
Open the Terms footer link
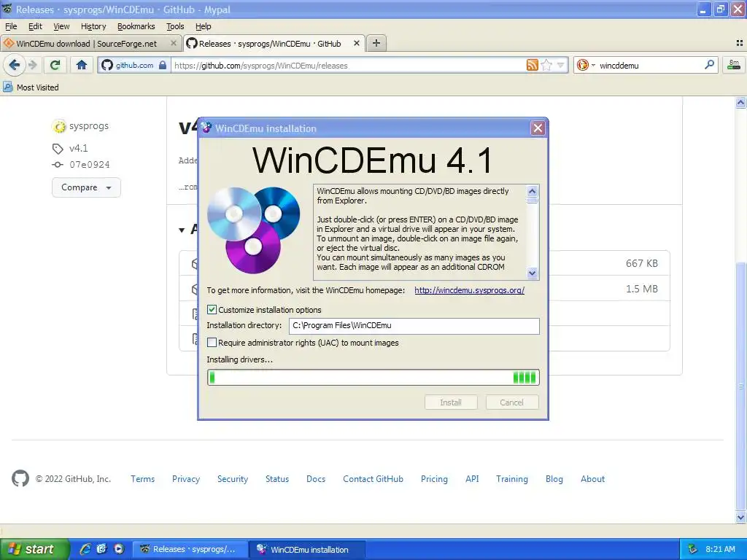pyautogui.click(x=142, y=479)
